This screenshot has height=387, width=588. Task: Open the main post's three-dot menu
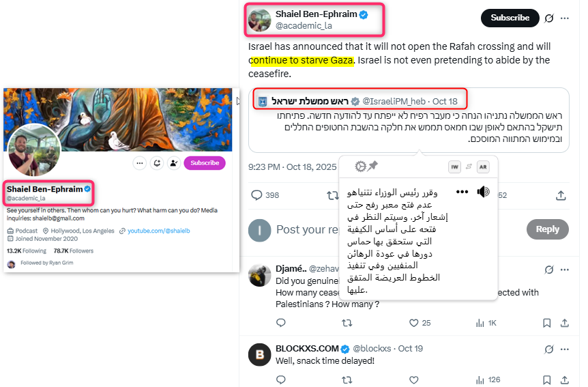click(x=565, y=18)
